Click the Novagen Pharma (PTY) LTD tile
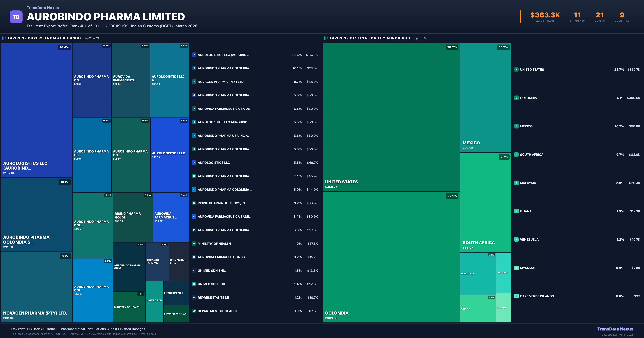 (36, 287)
